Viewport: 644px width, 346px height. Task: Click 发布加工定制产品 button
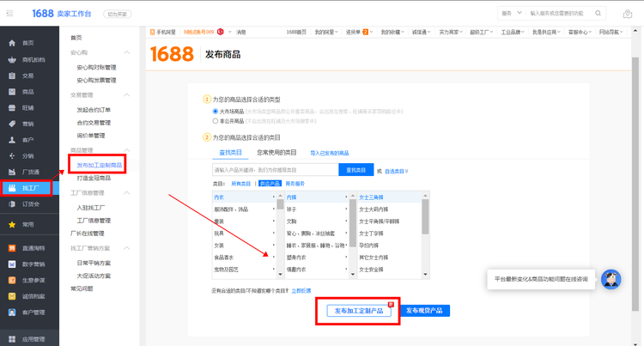tap(359, 311)
